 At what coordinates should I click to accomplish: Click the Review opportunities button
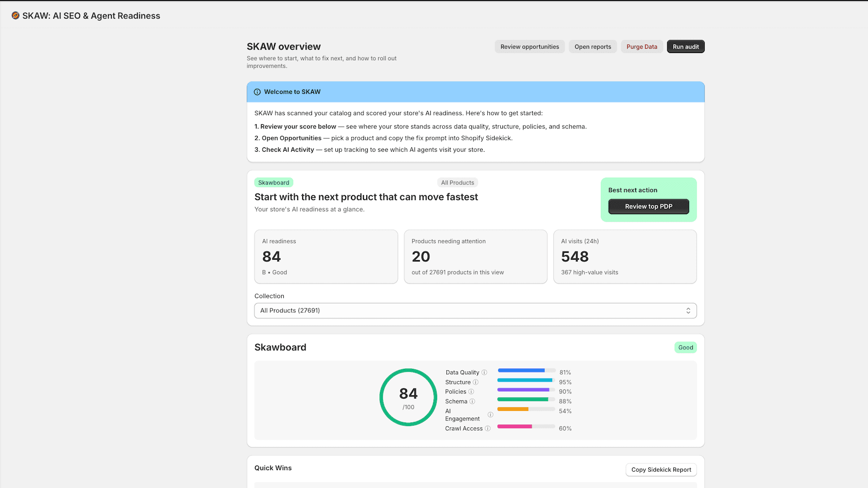click(529, 47)
